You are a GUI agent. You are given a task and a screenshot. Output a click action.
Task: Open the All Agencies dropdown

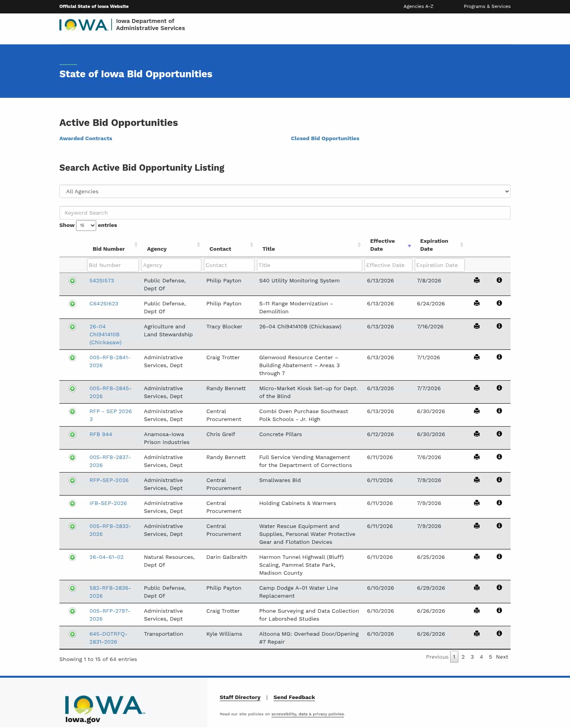[285, 191]
